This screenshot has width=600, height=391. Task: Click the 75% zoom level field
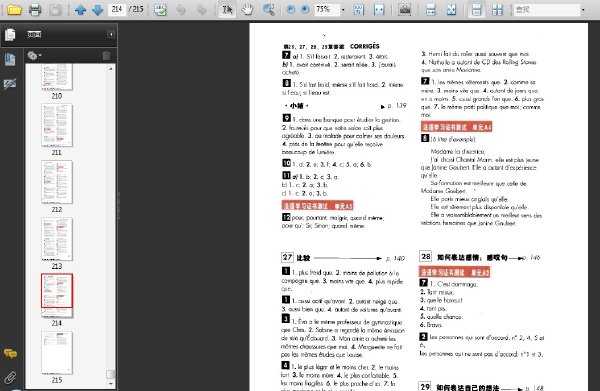pyautogui.click(x=327, y=9)
